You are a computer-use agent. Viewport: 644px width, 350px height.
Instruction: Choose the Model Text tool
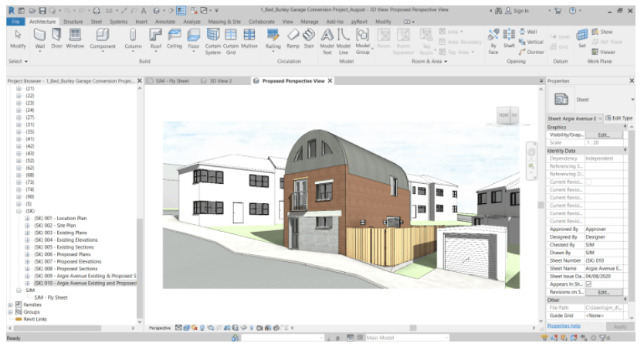click(327, 41)
